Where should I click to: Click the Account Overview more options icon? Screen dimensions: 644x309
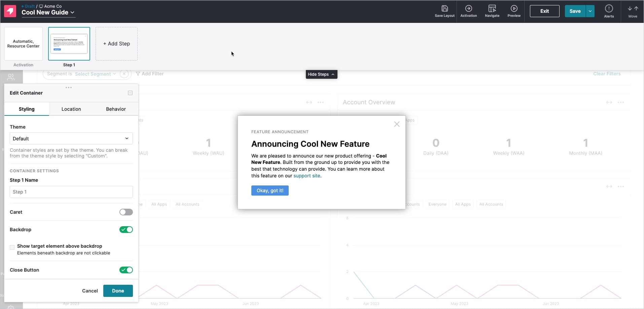coord(621,102)
